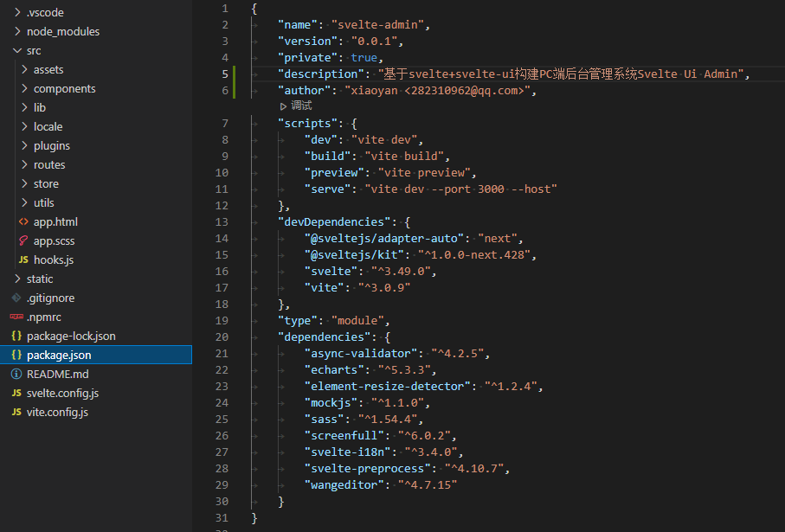785x532 pixels.
Task: Open the .vscode folder
Action: coord(45,12)
